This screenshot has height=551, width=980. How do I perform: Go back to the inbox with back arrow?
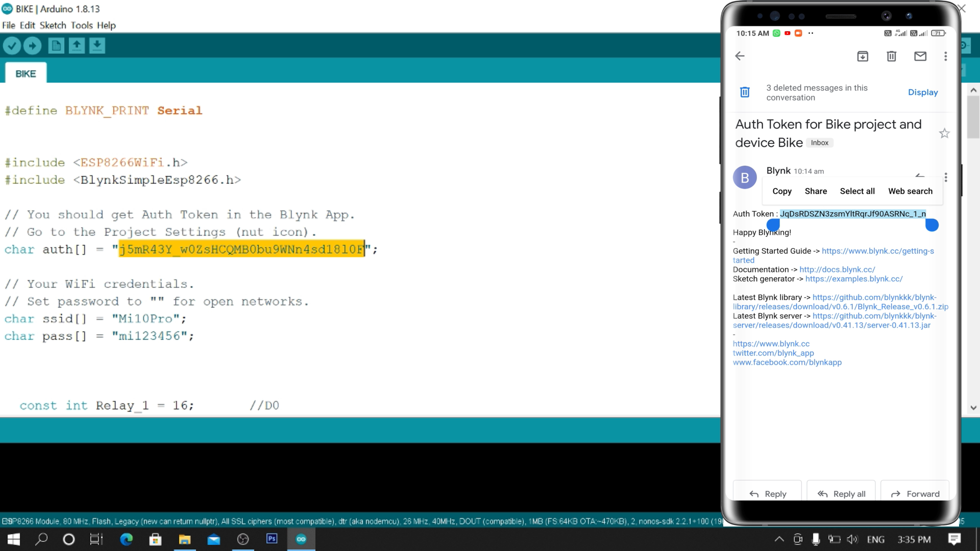(740, 56)
